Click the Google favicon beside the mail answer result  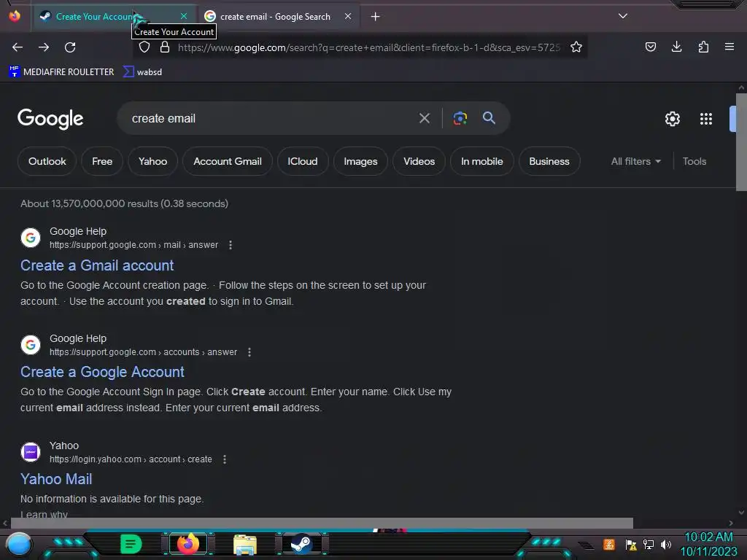point(31,238)
